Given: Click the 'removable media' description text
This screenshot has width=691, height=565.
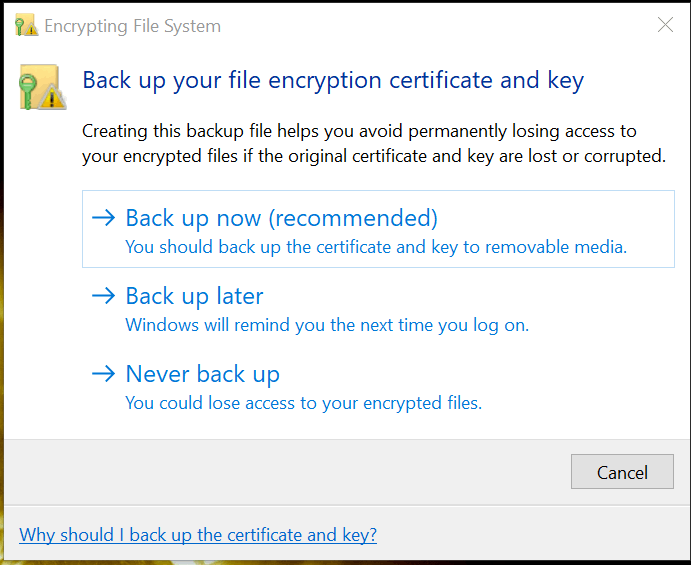Looking at the screenshot, I should (x=376, y=247).
